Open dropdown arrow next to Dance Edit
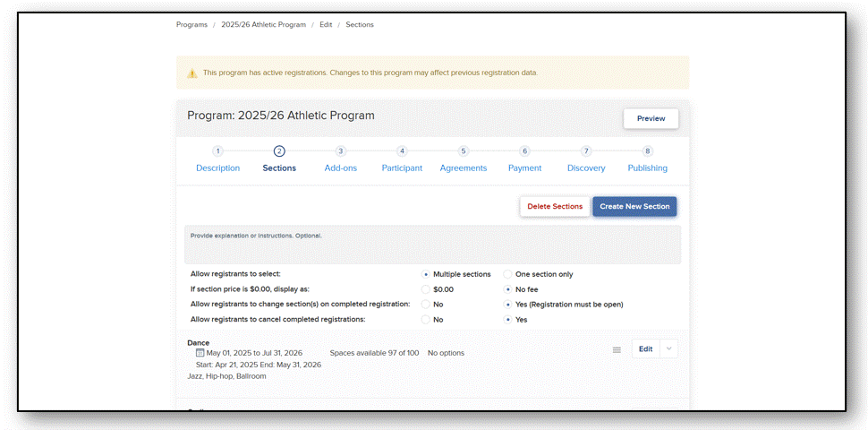Viewport: 868px width, 430px height. (x=668, y=349)
